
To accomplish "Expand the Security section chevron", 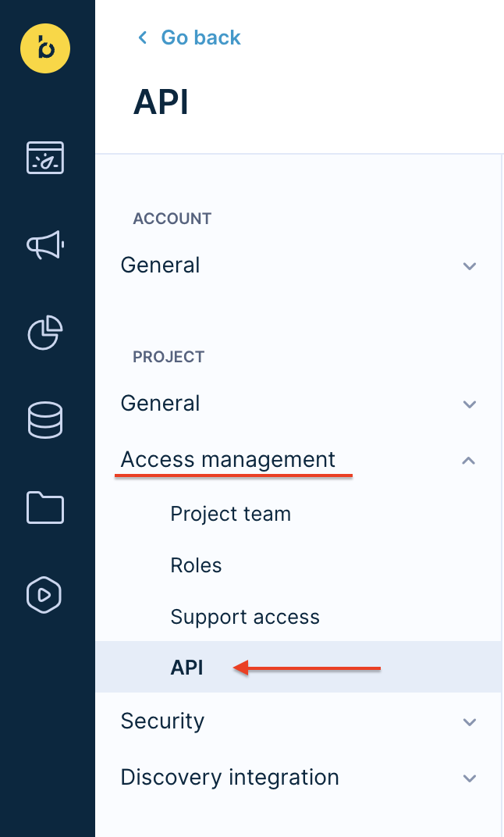I will 470,722.
